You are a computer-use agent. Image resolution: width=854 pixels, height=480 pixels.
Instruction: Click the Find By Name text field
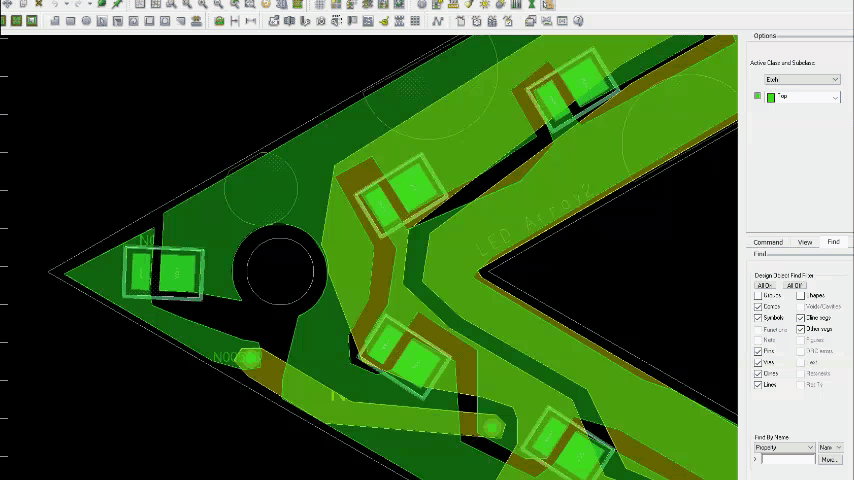pyautogui.click(x=787, y=460)
